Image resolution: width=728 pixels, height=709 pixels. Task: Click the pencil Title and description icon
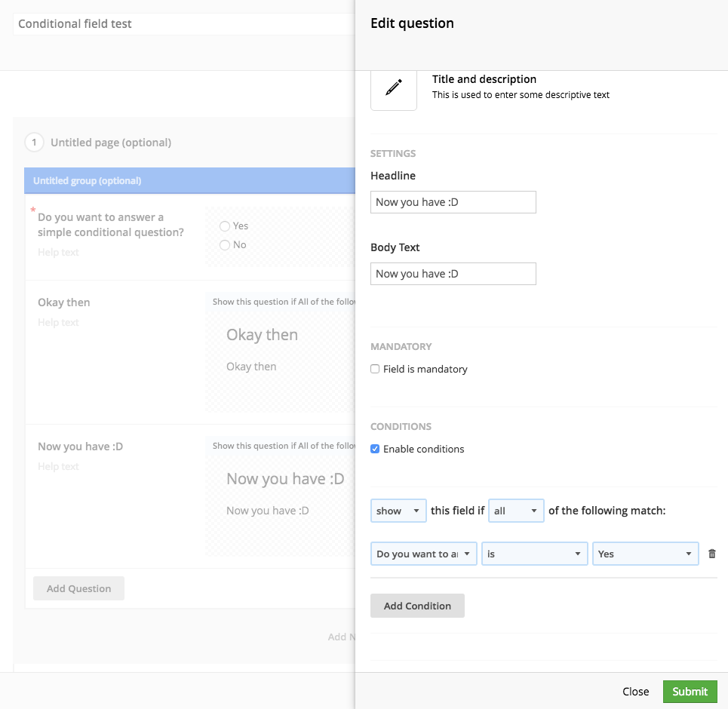coord(393,87)
